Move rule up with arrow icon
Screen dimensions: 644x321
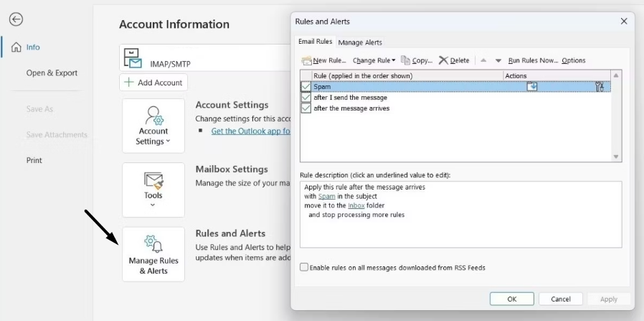(483, 61)
